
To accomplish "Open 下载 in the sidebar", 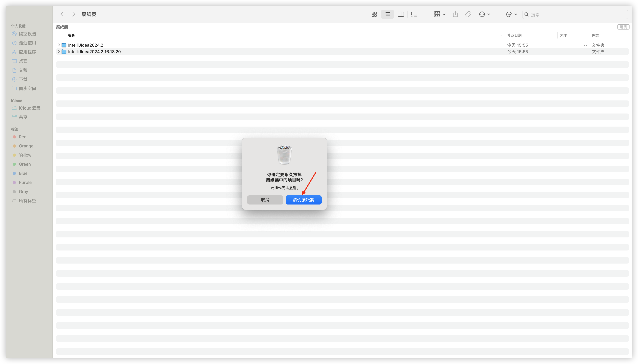I will coord(23,79).
